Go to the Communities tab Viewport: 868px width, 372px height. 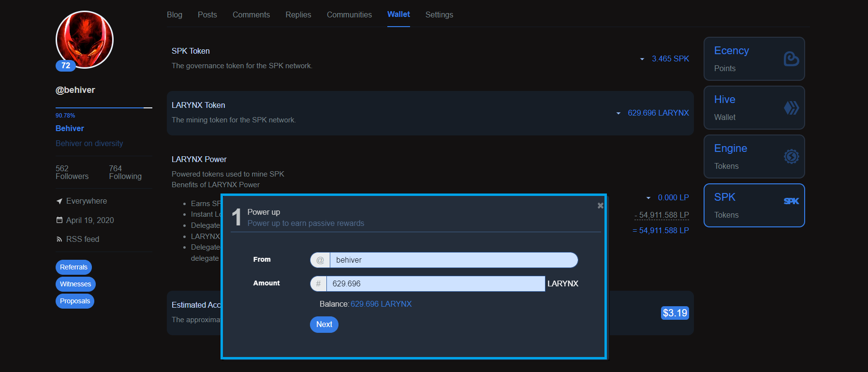[349, 15]
